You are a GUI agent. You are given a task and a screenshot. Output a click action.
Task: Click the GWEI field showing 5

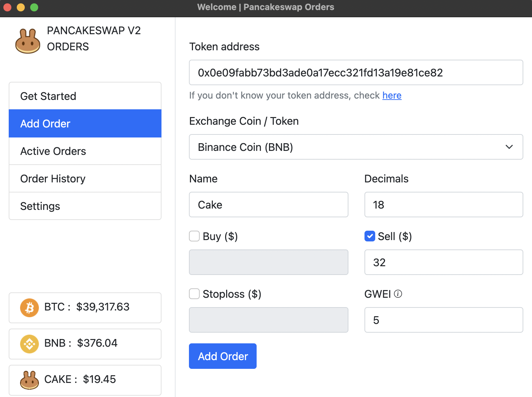[x=444, y=320]
